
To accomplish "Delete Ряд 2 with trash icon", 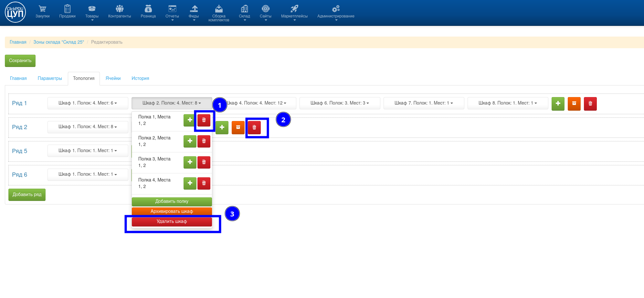I will (254, 127).
